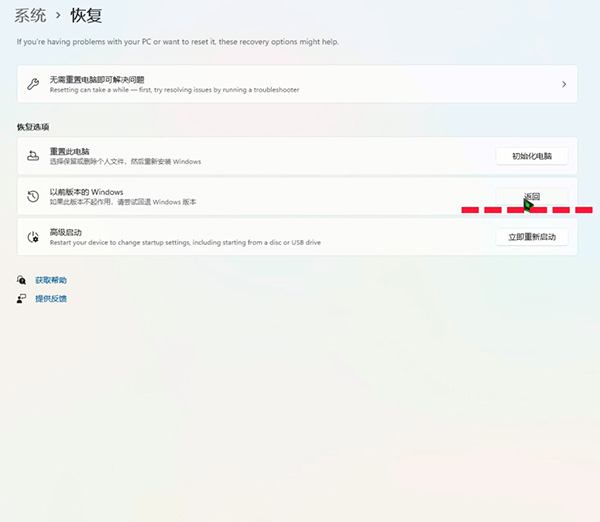Image resolution: width=600 pixels, height=522 pixels.
Task: Select the 以前版本的 Windows row title
Action: click(86, 192)
